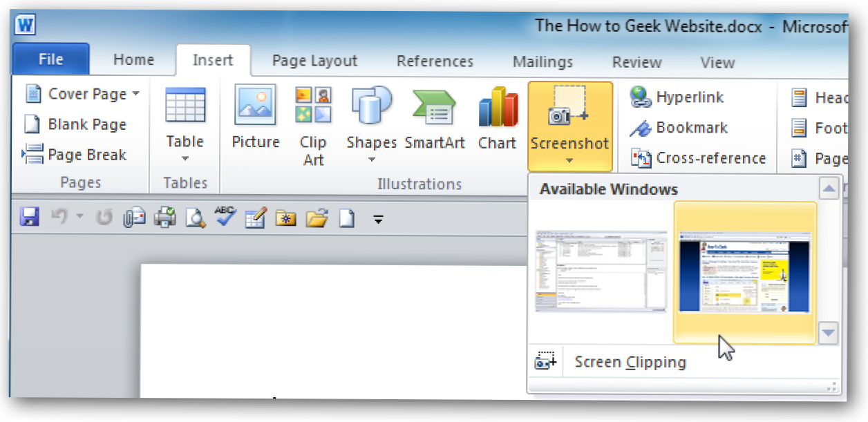Insert a Blank Page
This screenshot has width=868, height=422.
click(x=75, y=124)
